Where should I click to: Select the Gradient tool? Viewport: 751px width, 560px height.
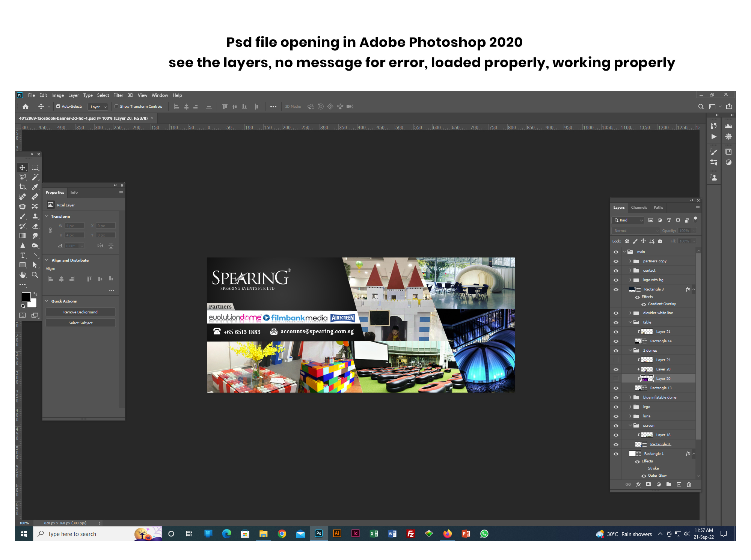pyautogui.click(x=23, y=236)
